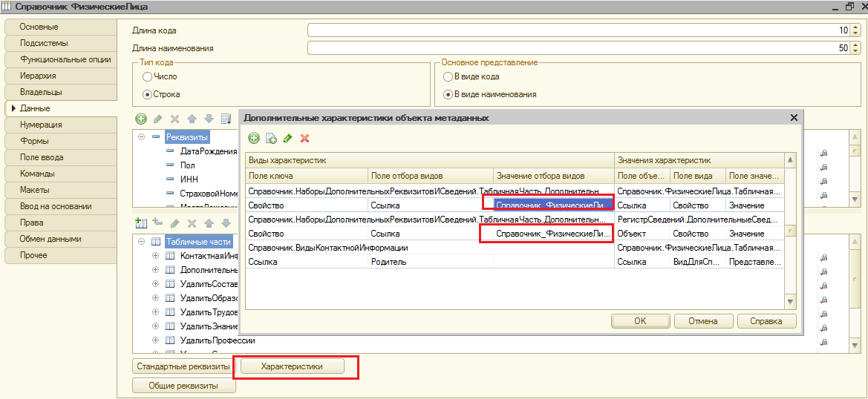Image resolution: width=868 pixels, height=399 pixels.
Task: Click the Отмена button
Action: click(x=703, y=321)
